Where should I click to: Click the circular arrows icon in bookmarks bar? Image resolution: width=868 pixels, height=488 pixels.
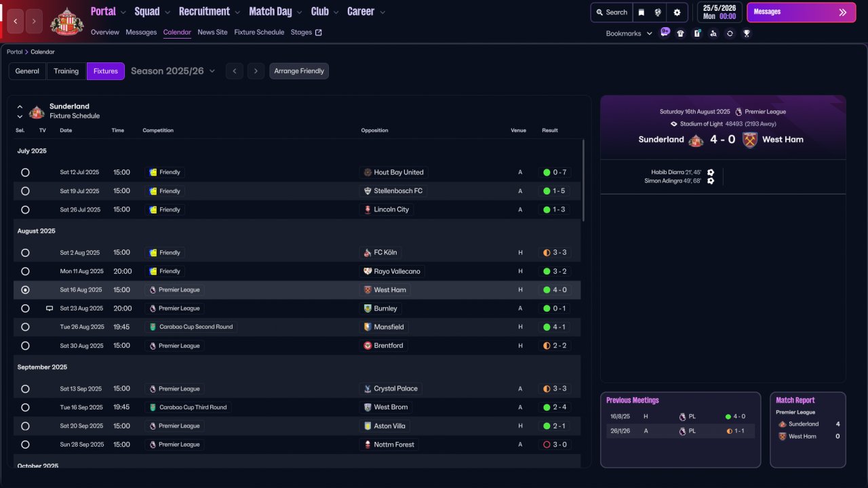[x=730, y=33]
